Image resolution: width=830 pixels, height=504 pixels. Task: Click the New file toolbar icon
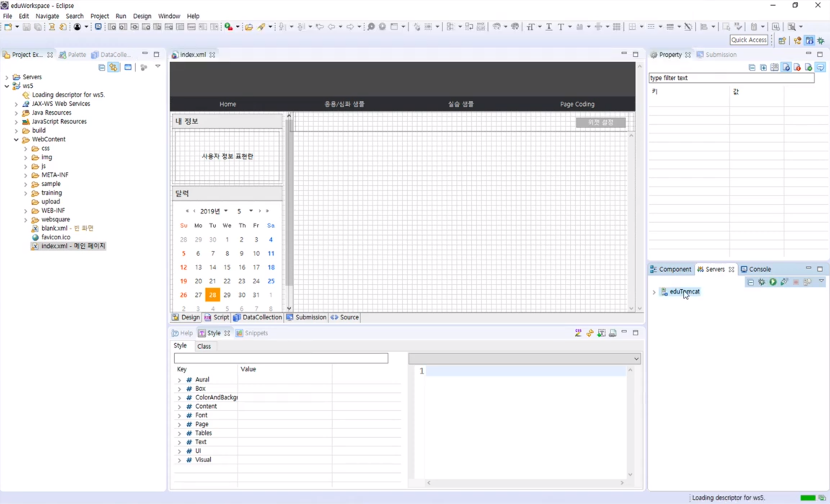8,27
